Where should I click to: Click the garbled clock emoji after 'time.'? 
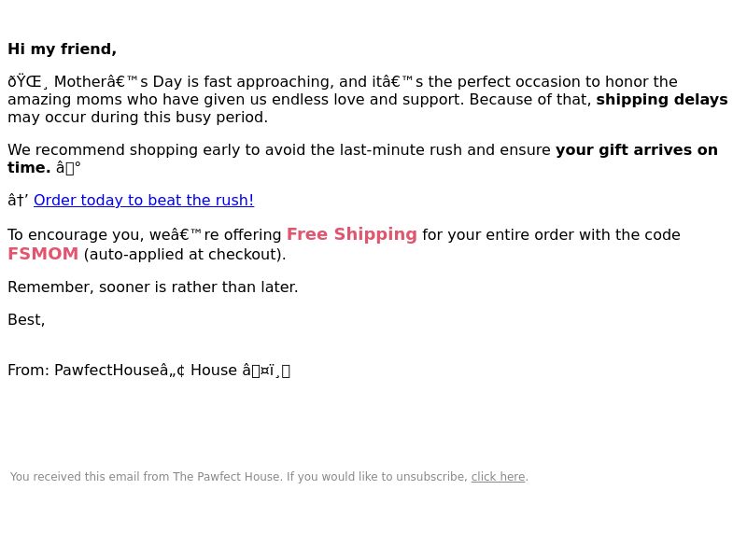pyautogui.click(x=68, y=168)
